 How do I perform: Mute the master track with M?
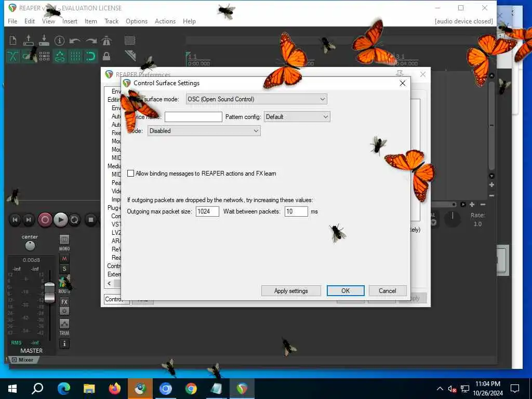pyautogui.click(x=64, y=259)
